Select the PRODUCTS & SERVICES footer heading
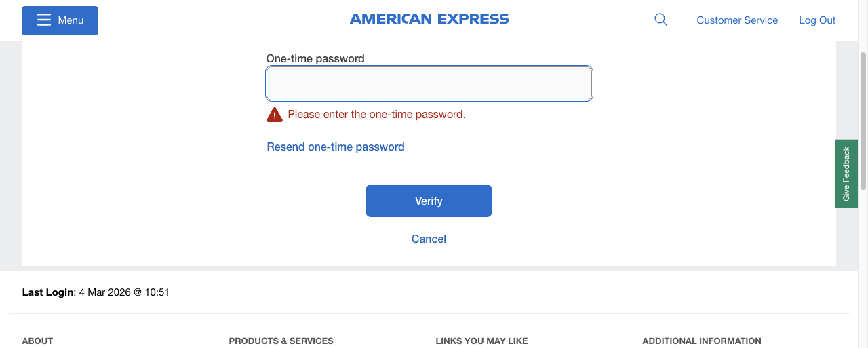The height and width of the screenshot is (348, 868). 281,341
